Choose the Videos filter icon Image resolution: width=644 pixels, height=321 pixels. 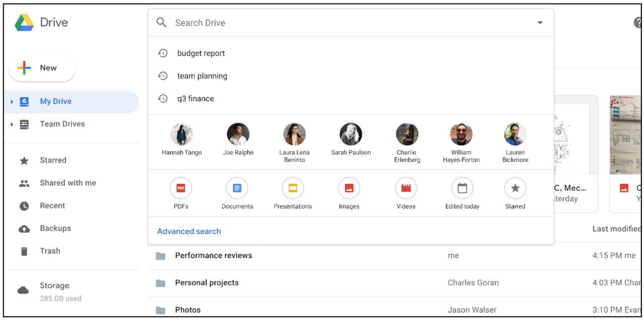(x=406, y=188)
